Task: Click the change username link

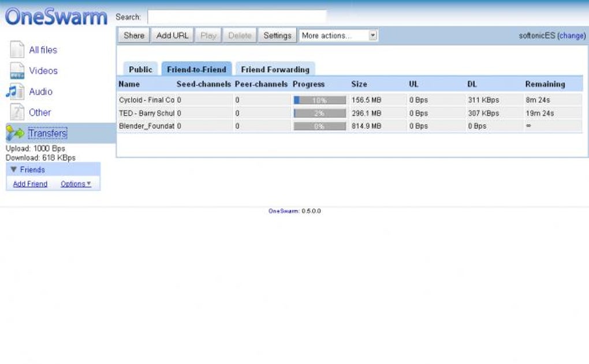Action: (x=572, y=36)
